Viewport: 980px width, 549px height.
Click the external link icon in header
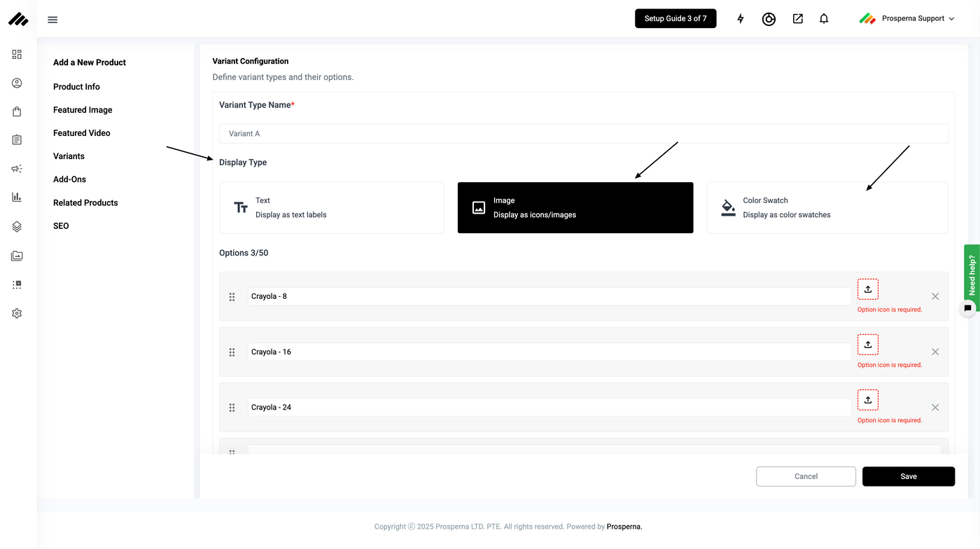[x=797, y=19]
